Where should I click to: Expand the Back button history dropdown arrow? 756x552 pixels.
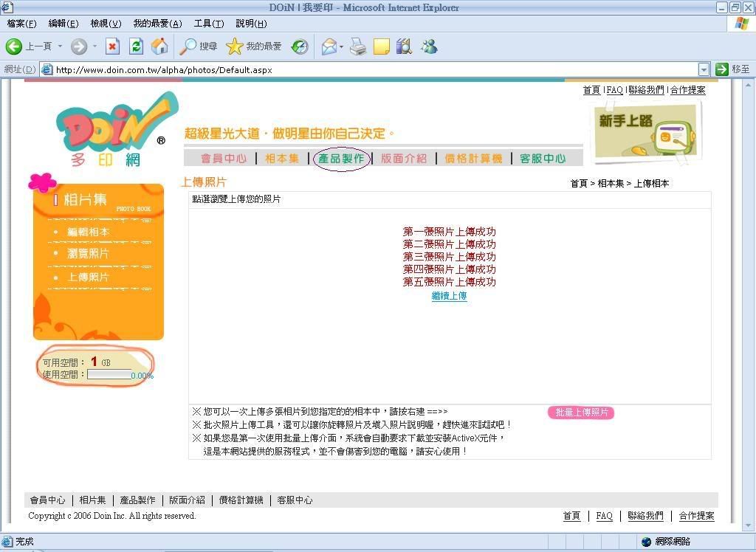tap(61, 46)
